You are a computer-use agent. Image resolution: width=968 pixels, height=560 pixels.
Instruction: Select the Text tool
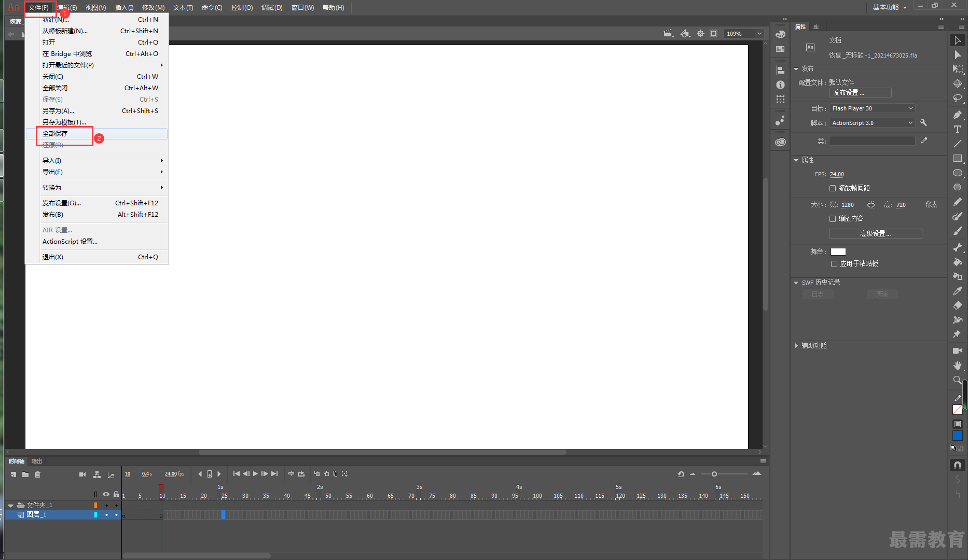pos(958,129)
